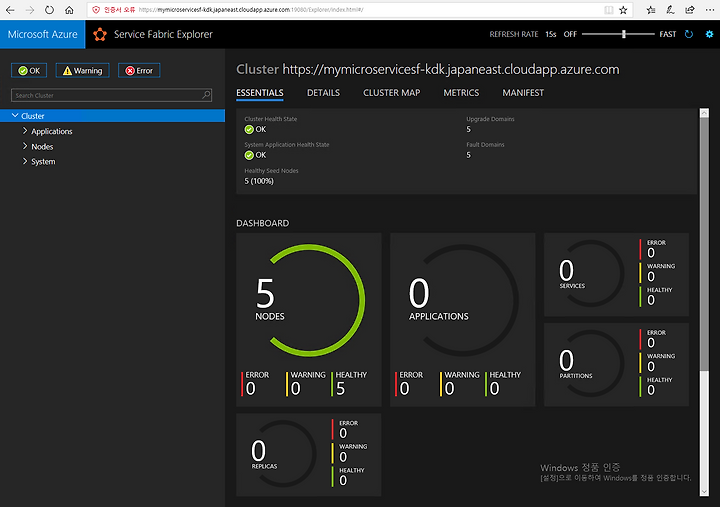Open reading view icon in address bar
This screenshot has width=720, height=507.
pyautogui.click(x=608, y=10)
